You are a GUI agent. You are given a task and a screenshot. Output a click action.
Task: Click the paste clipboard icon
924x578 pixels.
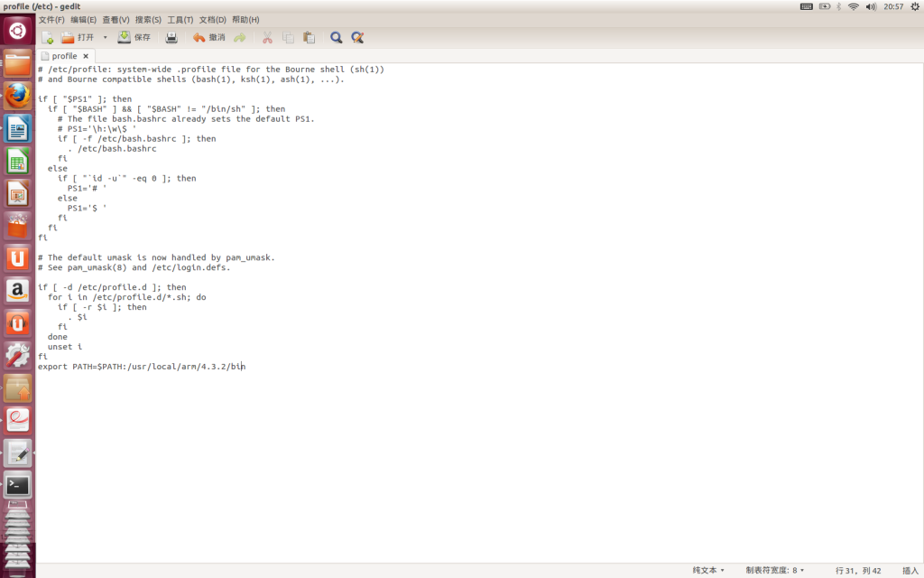(x=309, y=38)
